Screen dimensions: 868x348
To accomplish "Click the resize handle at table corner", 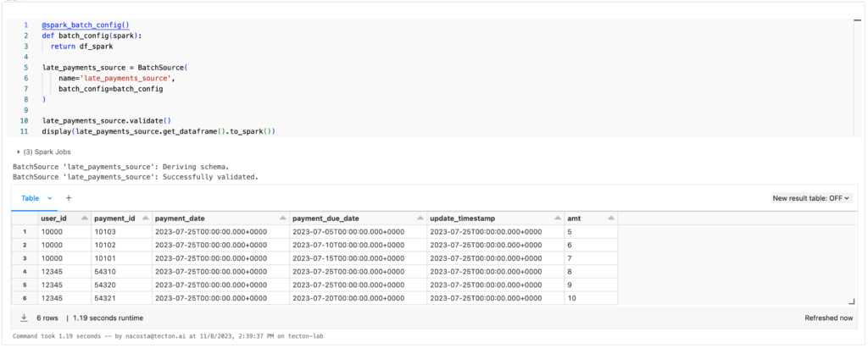I will 851,301.
